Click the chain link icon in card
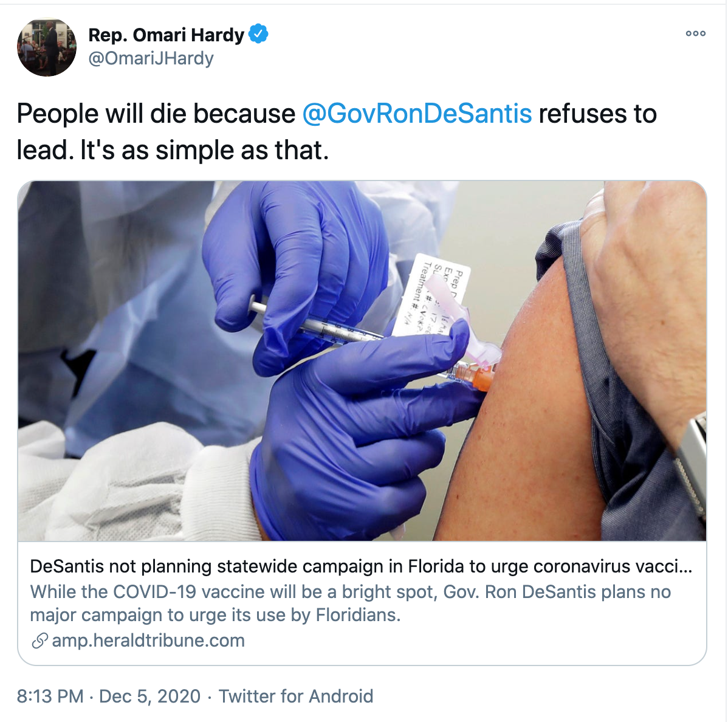728x722 pixels. point(39,641)
